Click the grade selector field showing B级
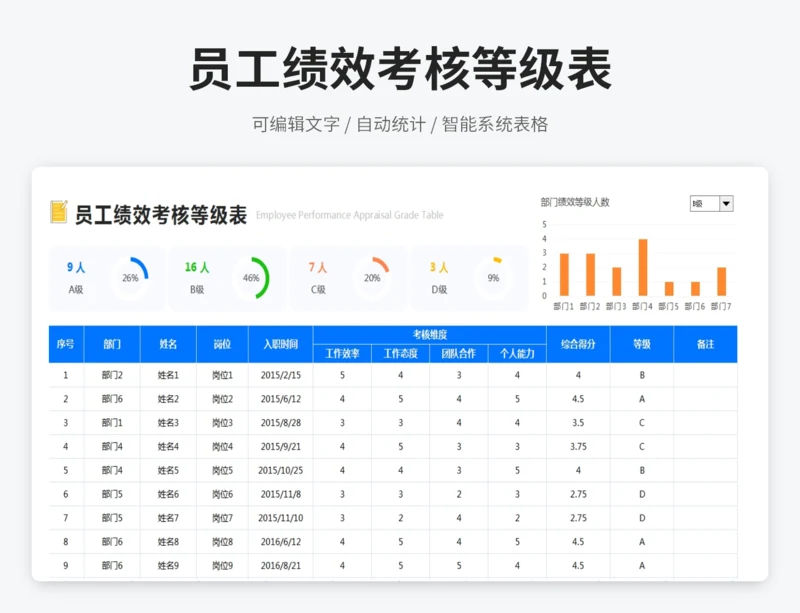Viewport: 800px width, 613px height. click(x=705, y=204)
